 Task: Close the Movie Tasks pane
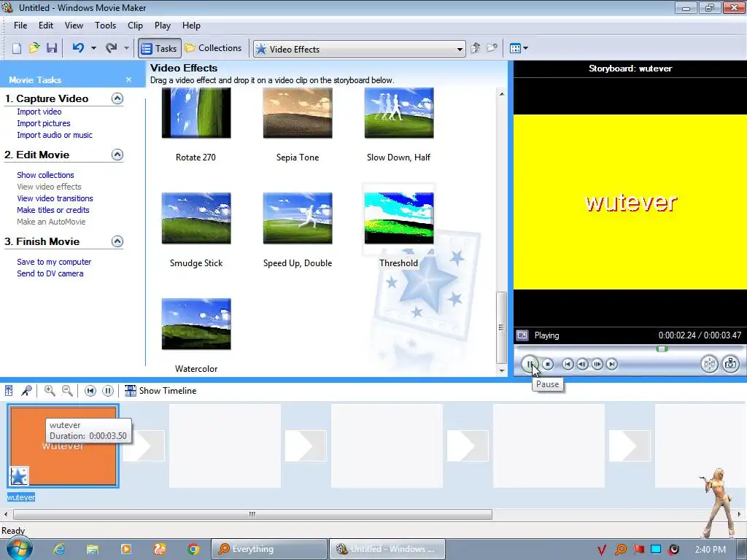(x=128, y=79)
